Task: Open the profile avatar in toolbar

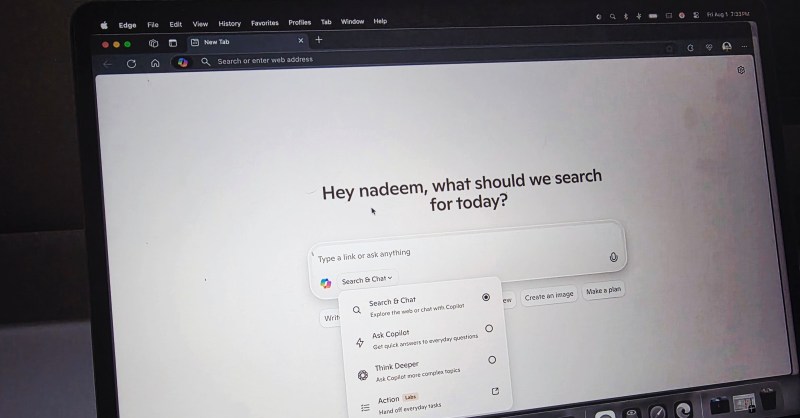Action: (x=727, y=46)
